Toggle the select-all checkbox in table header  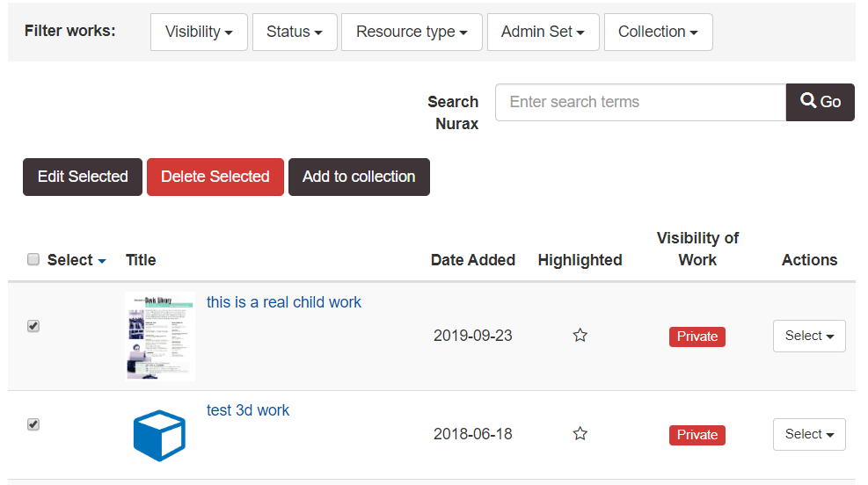[x=33, y=259]
